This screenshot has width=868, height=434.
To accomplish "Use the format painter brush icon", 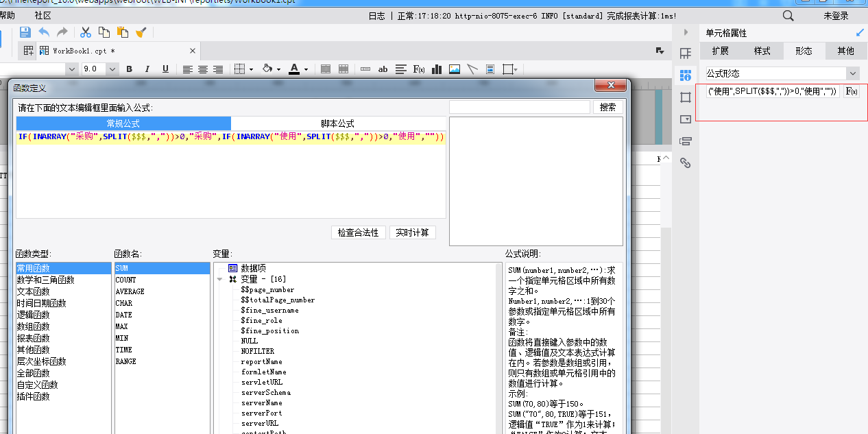I will [x=141, y=32].
